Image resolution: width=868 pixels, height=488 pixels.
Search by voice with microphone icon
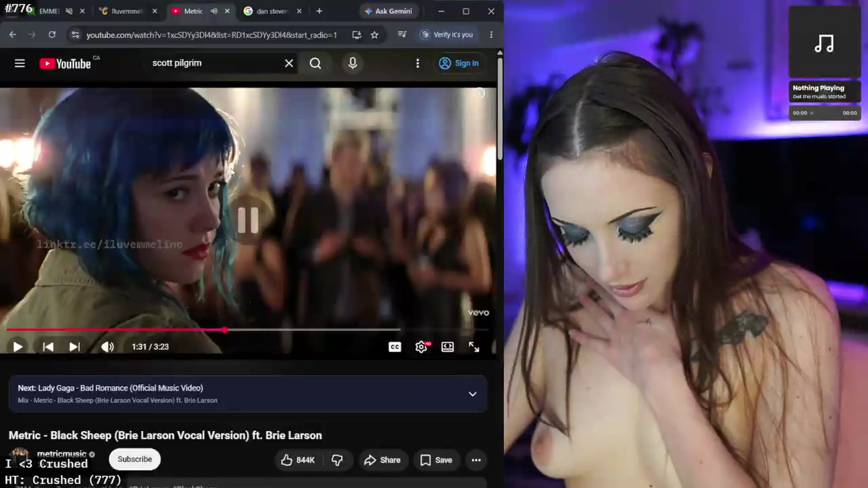click(353, 63)
